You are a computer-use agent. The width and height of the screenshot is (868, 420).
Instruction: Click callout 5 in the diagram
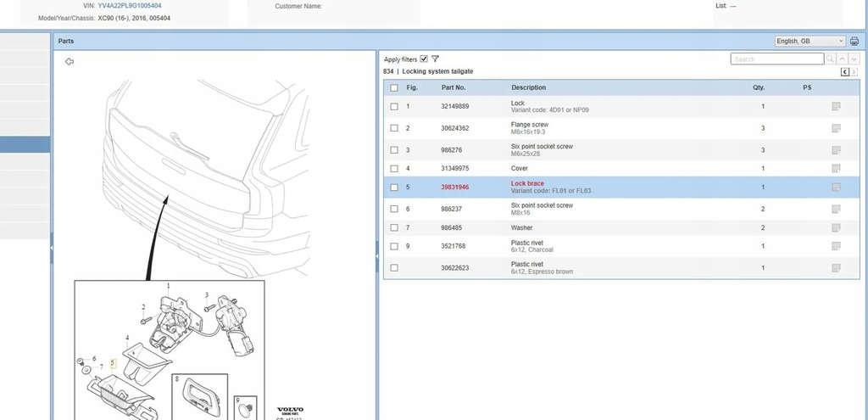click(113, 363)
